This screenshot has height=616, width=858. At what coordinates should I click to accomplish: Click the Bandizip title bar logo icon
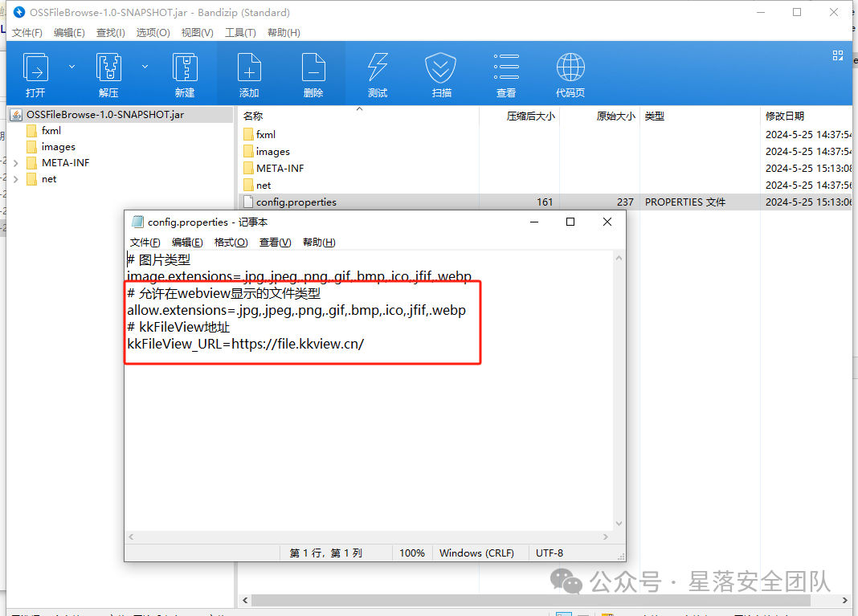click(x=19, y=12)
